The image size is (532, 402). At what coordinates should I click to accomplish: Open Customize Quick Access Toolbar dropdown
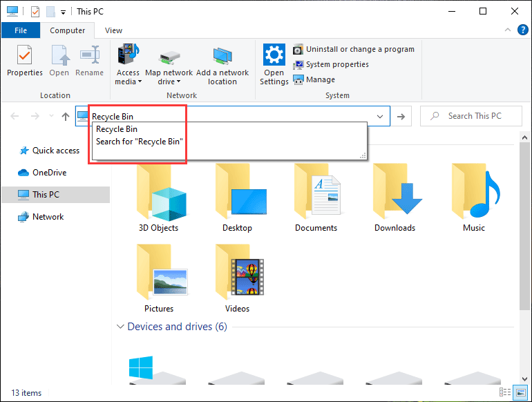tap(63, 12)
